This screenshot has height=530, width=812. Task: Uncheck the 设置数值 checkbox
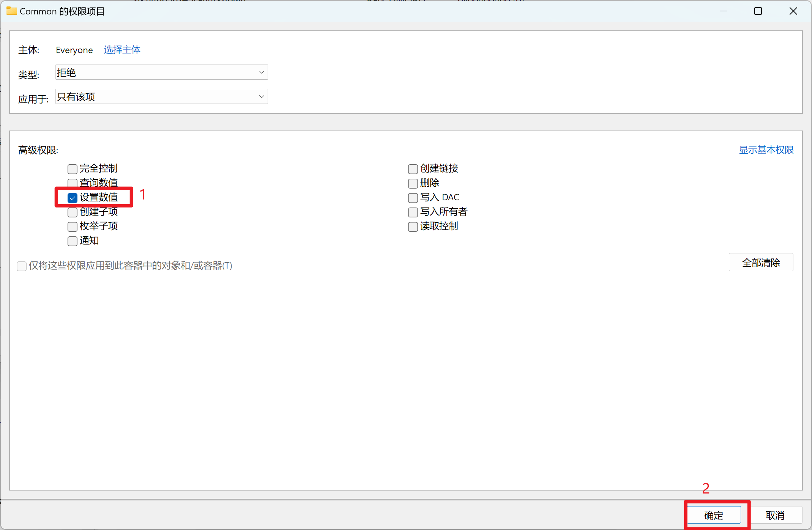click(73, 198)
